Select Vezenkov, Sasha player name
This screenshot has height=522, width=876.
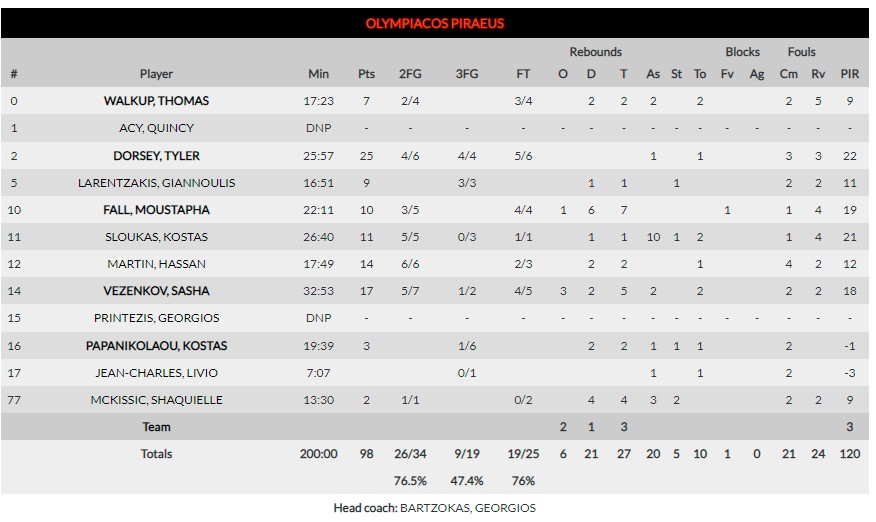coord(156,291)
